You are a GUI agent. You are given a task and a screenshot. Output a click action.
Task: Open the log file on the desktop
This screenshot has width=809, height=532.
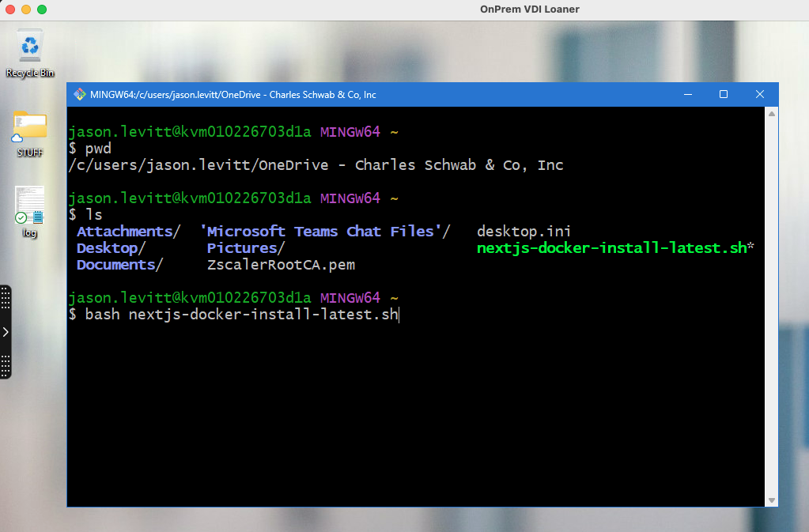click(29, 207)
